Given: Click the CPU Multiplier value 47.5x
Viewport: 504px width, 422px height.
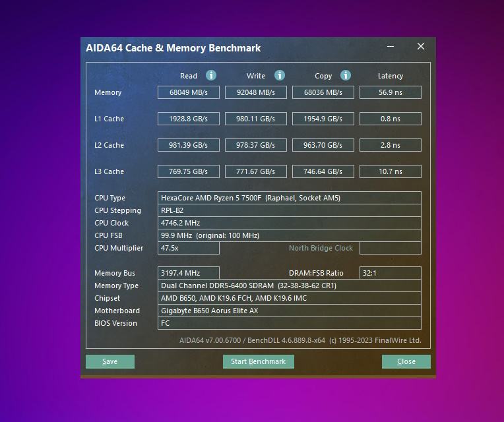Looking at the screenshot, I should click(x=189, y=248).
